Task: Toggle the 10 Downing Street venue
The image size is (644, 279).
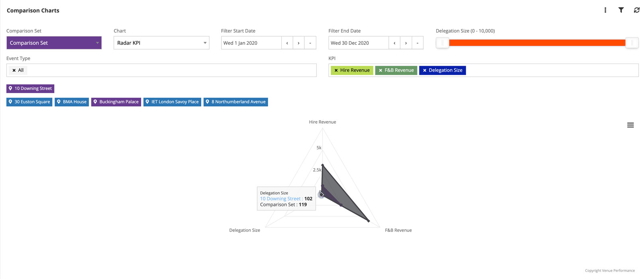Action: [30, 89]
